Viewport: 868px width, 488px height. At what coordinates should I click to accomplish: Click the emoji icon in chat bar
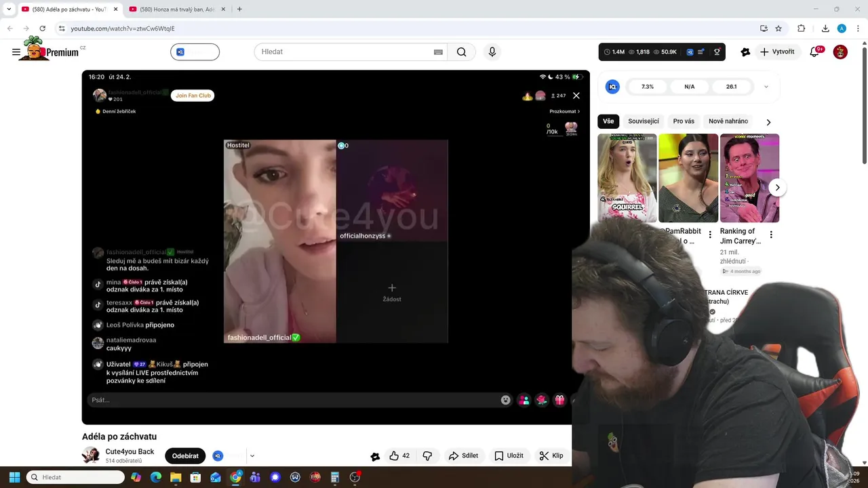pos(506,400)
